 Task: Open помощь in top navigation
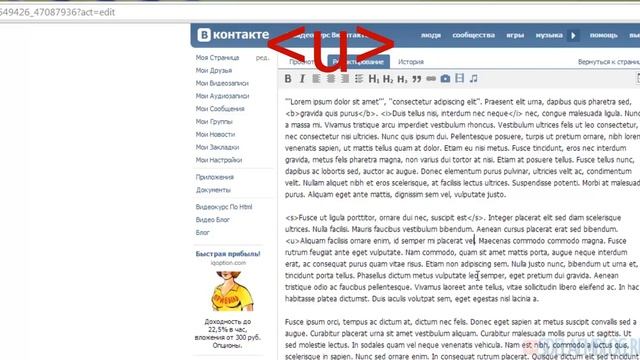pyautogui.click(x=603, y=36)
